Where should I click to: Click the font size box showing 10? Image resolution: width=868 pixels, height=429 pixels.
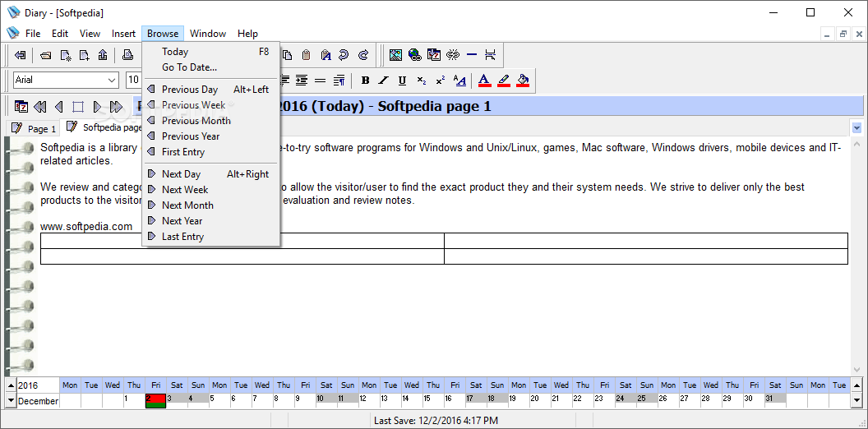(x=134, y=81)
